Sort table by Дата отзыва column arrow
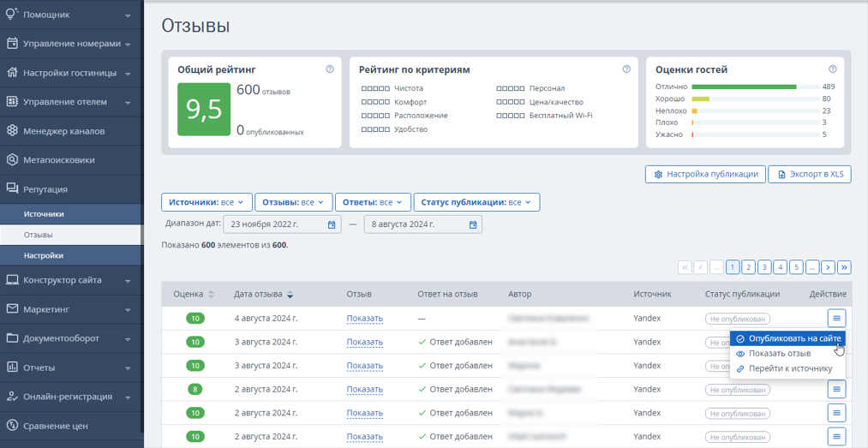 290,295
